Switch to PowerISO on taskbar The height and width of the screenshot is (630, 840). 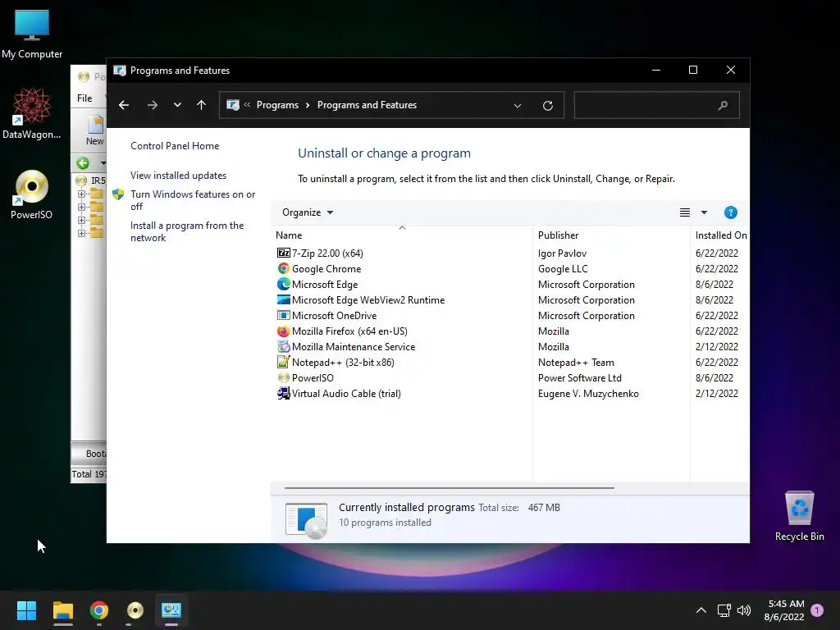pyautogui.click(x=135, y=610)
